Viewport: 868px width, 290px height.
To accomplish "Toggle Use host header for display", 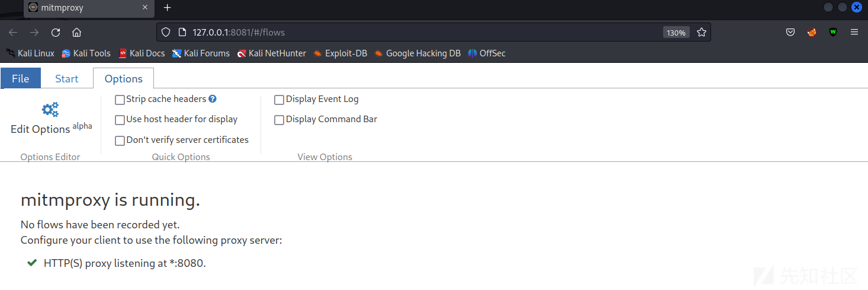I will [x=120, y=120].
